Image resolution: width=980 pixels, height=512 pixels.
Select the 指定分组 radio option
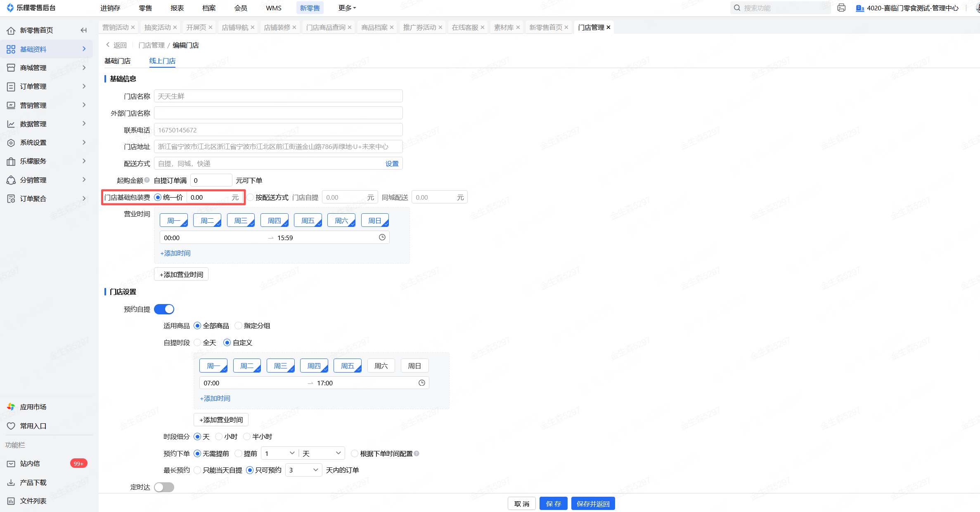click(238, 326)
